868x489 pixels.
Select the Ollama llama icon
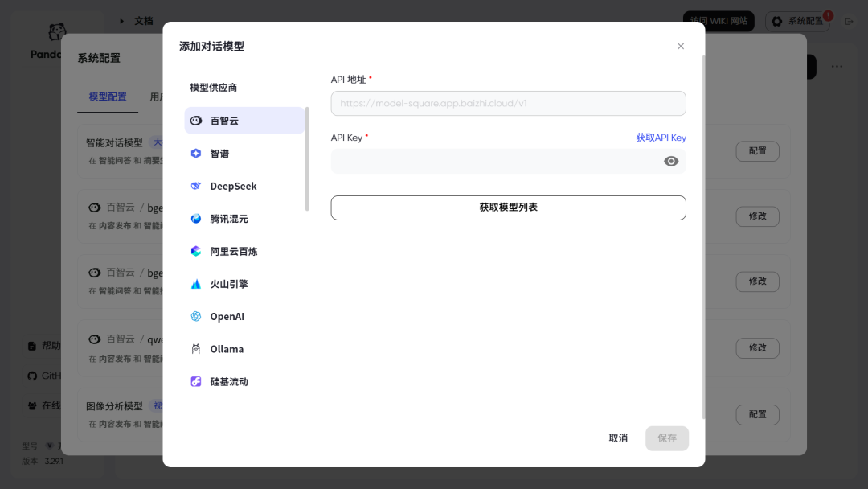tap(196, 349)
